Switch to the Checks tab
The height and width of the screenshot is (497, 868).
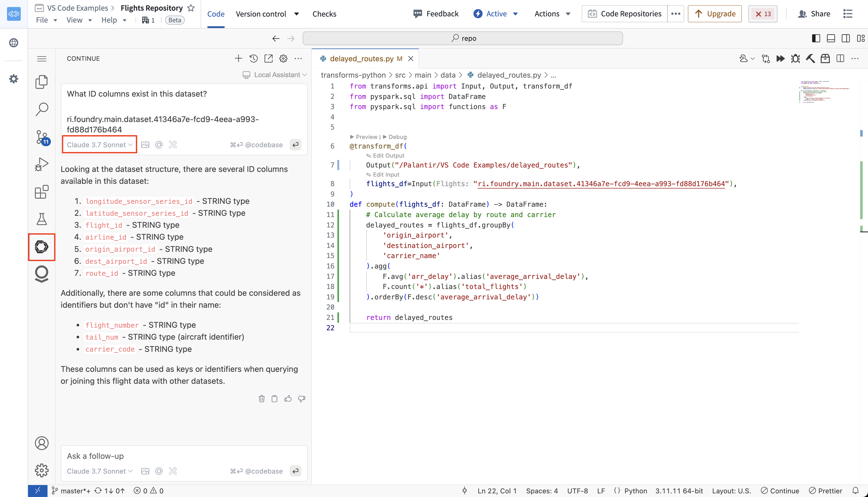(324, 14)
